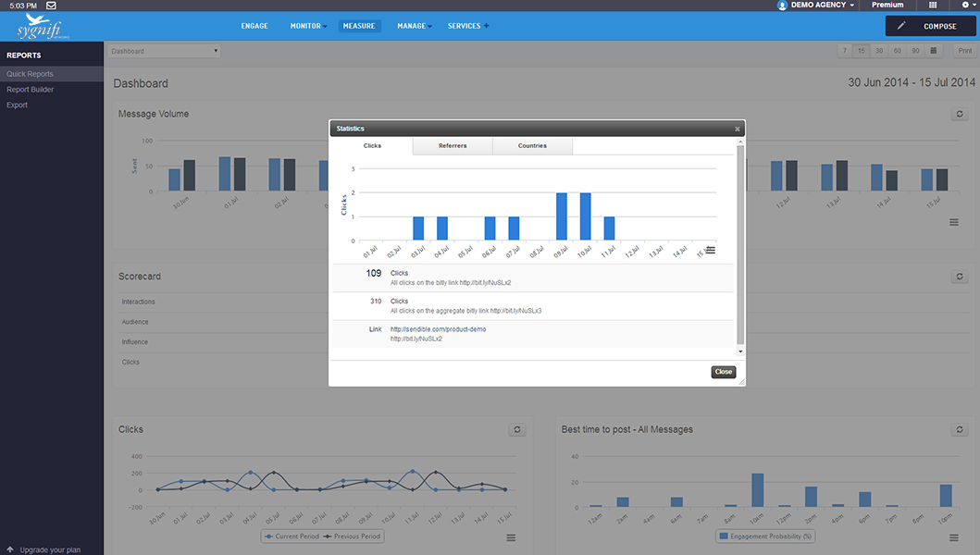The image size is (980, 555).
Task: Refresh the Scorecard panel
Action: (x=961, y=277)
